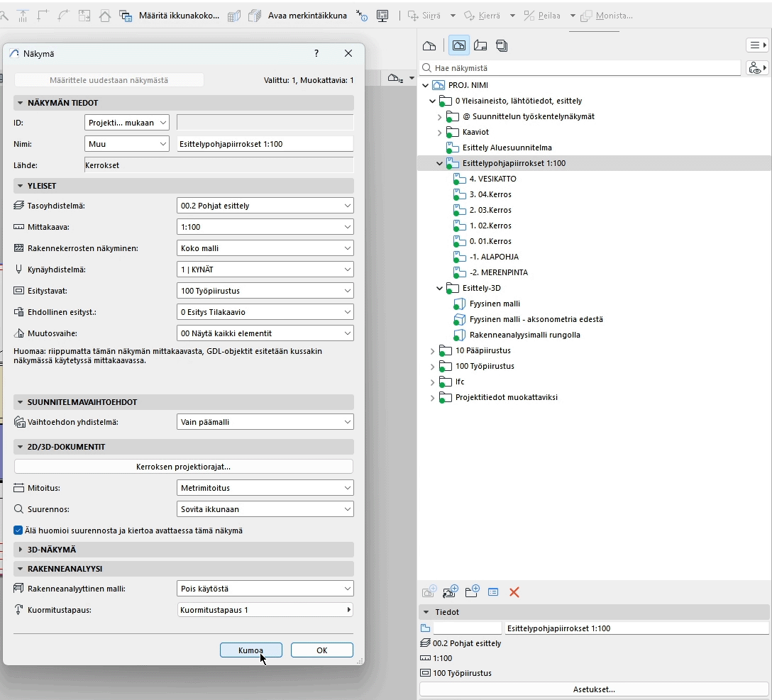Click the greyed save current view icon
The height and width of the screenshot is (700, 772).
coord(429,591)
